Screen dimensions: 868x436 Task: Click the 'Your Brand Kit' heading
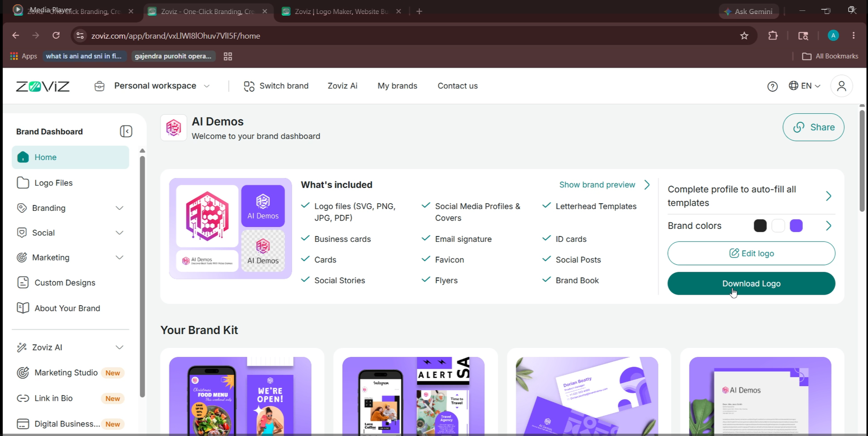click(x=199, y=330)
